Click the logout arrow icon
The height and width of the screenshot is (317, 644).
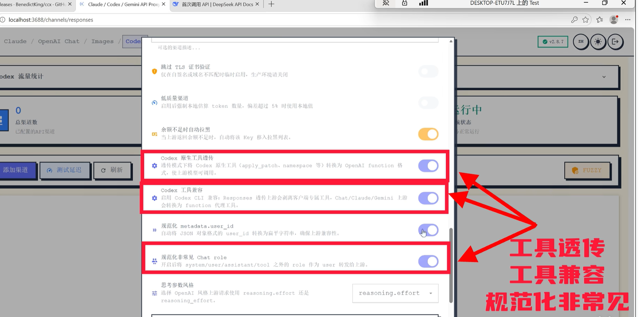click(615, 42)
